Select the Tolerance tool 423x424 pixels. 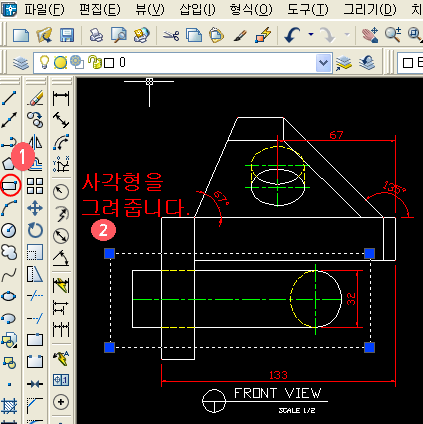tap(61, 380)
